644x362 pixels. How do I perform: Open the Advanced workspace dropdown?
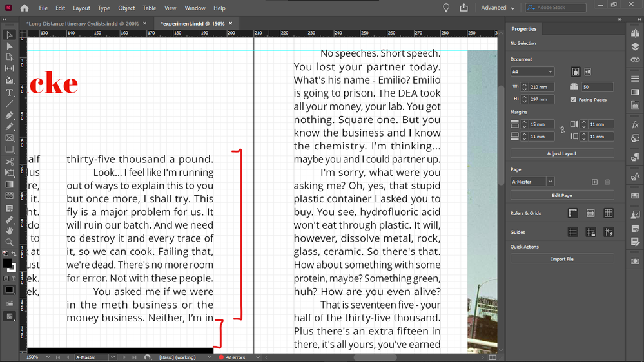tap(498, 8)
